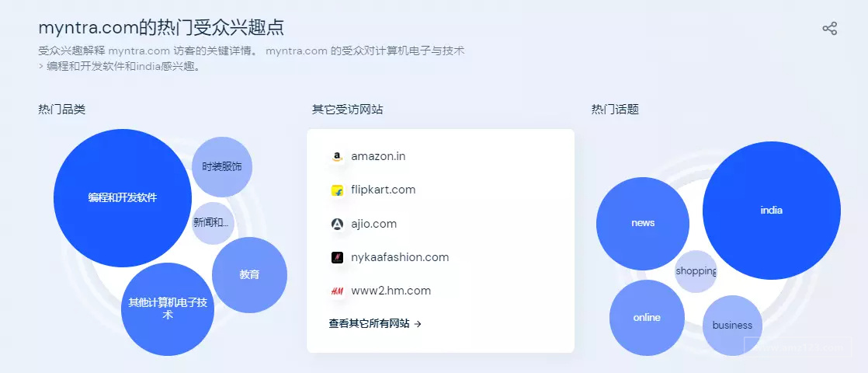
Task: Click the flipkart.com favicon icon
Action: (337, 190)
